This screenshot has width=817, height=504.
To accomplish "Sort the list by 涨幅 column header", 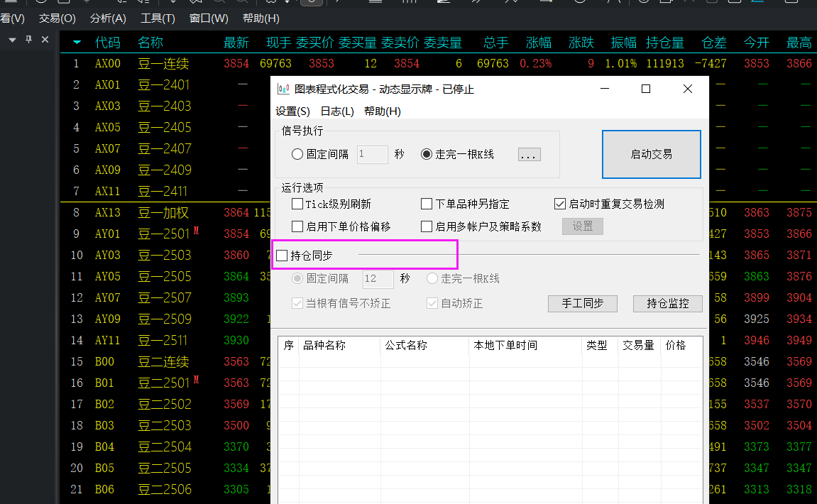I will pos(538,43).
